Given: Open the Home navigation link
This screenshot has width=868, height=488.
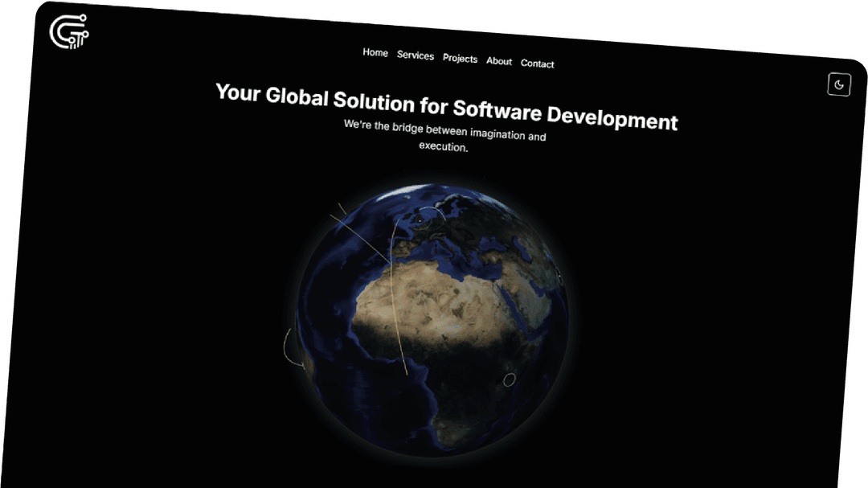Looking at the screenshot, I should (x=375, y=54).
